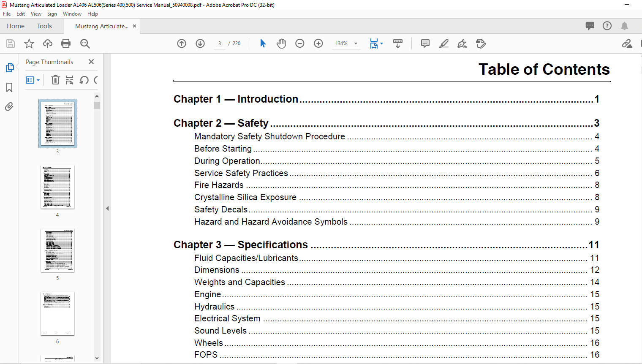642x364 pixels.
Task: Select page 3 thumbnail
Action: point(57,123)
